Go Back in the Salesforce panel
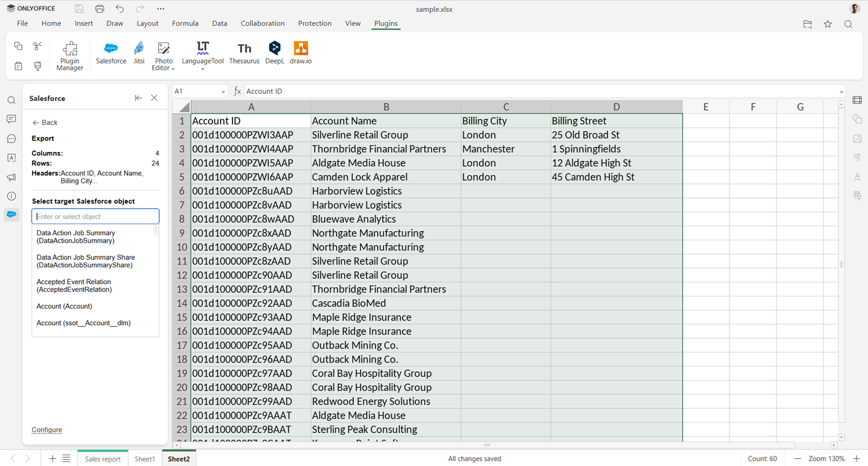This screenshot has height=466, width=868. click(45, 122)
